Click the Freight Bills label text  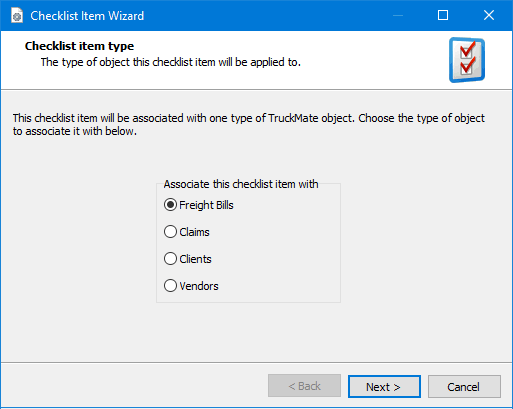click(206, 205)
